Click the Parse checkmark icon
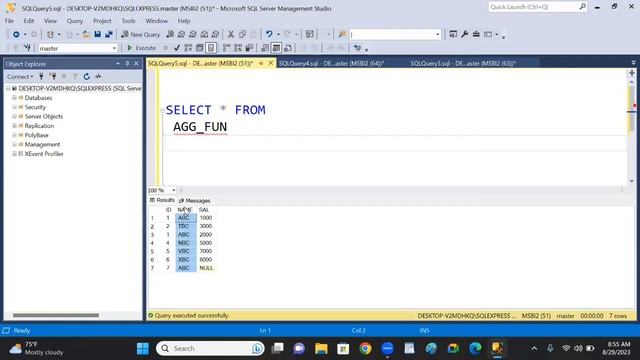Image resolution: width=640 pixels, height=360 pixels. pos(177,48)
